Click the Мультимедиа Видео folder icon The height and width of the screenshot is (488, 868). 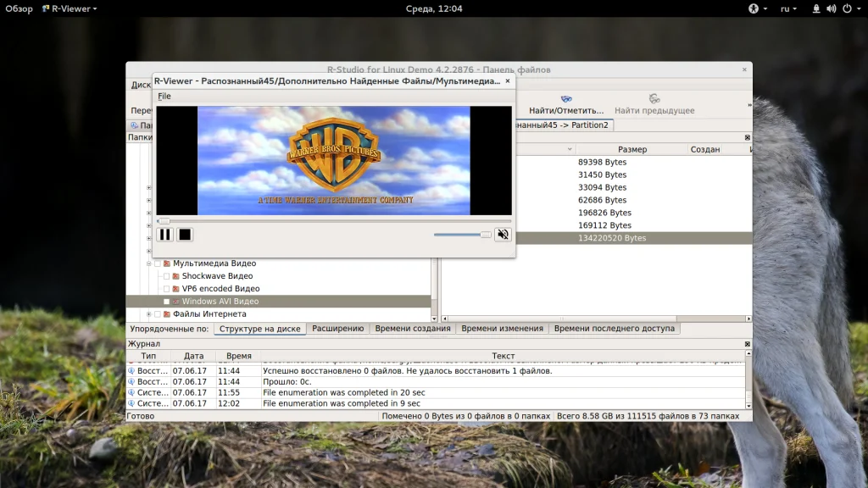coord(167,264)
